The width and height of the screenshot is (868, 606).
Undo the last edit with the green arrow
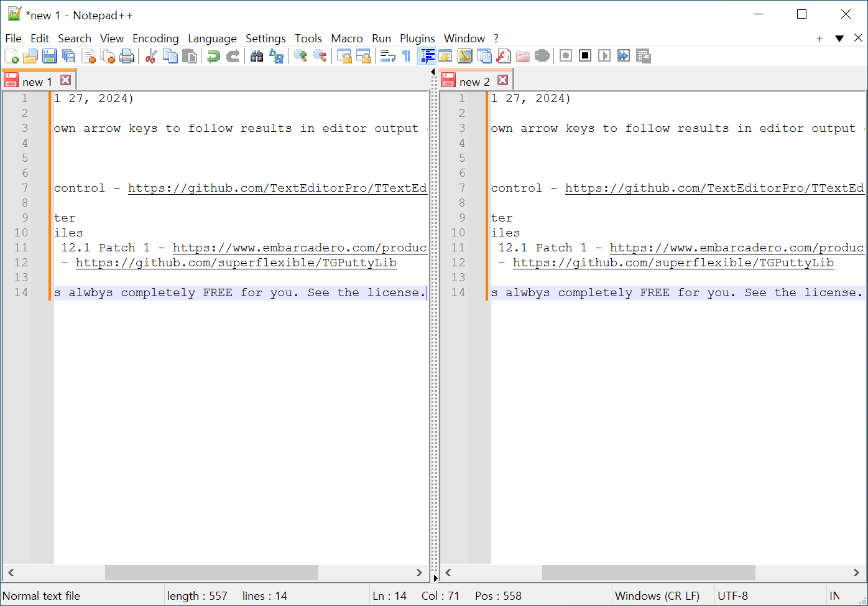[213, 56]
